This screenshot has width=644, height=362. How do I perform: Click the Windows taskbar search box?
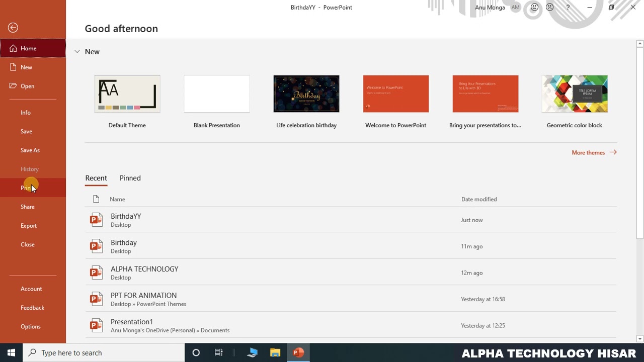click(x=104, y=352)
